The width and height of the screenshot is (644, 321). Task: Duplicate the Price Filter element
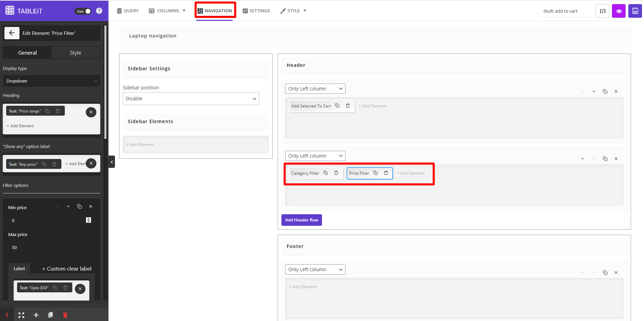click(x=375, y=173)
